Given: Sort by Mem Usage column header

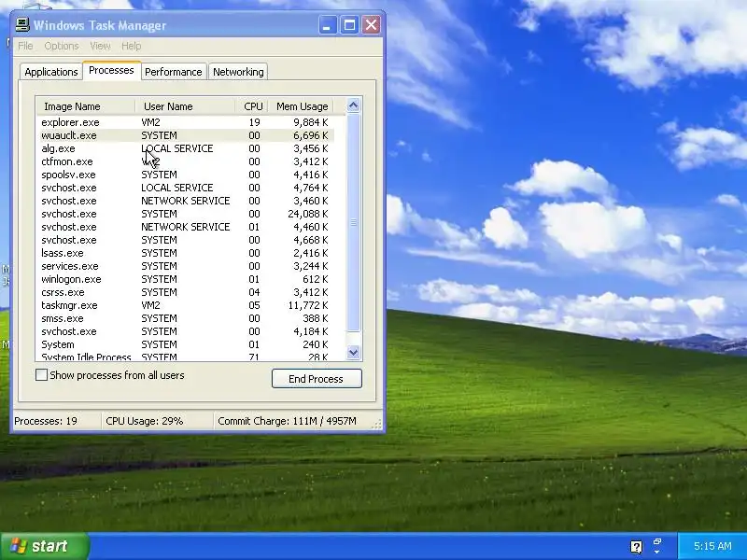Looking at the screenshot, I should (301, 106).
